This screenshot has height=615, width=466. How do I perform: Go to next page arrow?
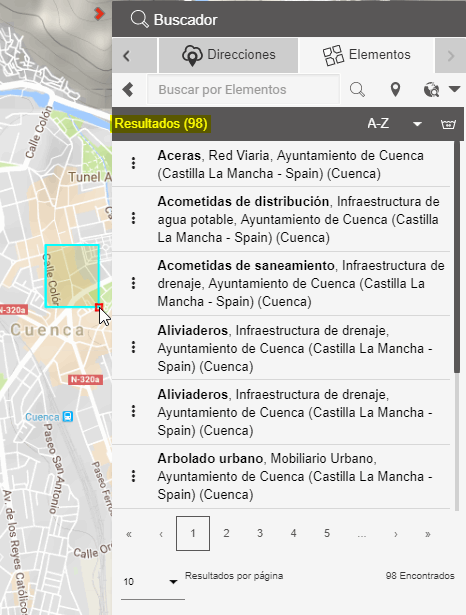395,534
